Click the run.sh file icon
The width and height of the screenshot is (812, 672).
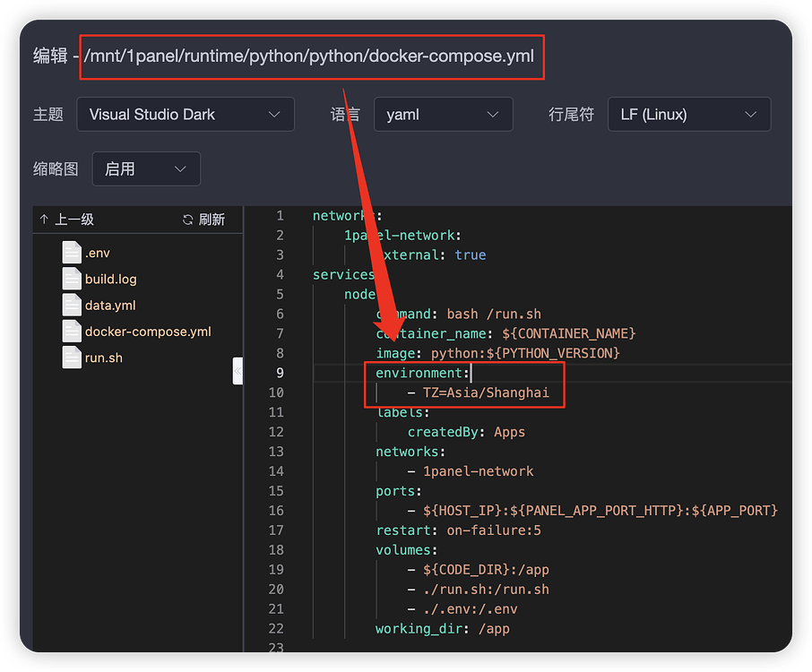[x=72, y=358]
